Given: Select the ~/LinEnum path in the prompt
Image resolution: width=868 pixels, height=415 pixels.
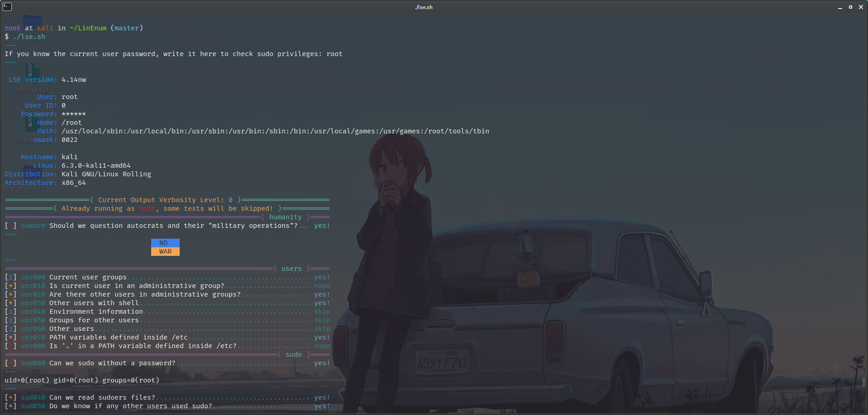Looking at the screenshot, I should click(88, 28).
